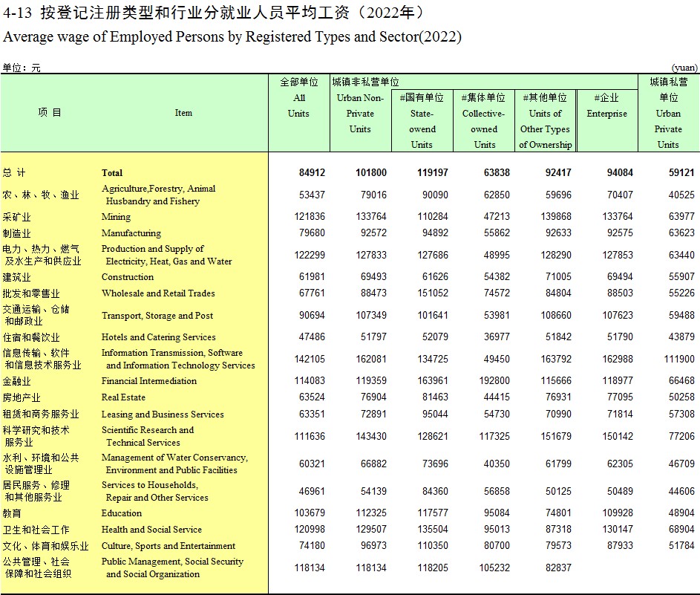Click the 'Hotels and Catering Services' label
This screenshot has height=595, width=700.
point(158,336)
